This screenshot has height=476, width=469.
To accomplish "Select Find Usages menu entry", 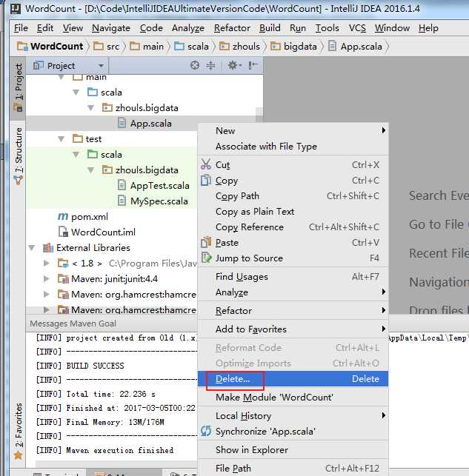I will coord(293,277).
